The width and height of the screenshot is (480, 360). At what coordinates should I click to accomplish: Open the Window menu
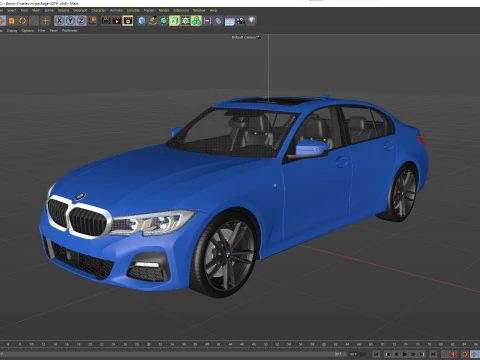(199, 11)
